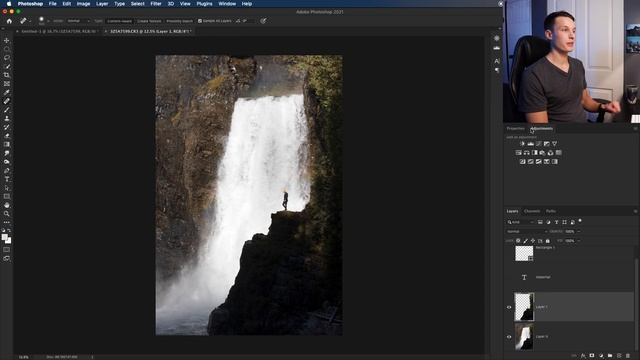Image resolution: width=640 pixels, height=360 pixels.
Task: Select the Lasso tool
Action: coord(7,58)
